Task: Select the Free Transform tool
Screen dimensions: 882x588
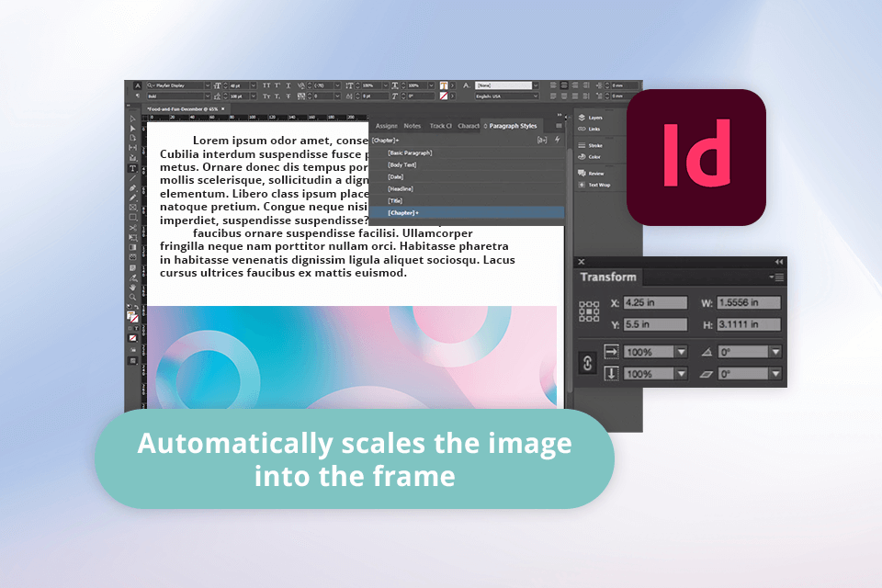Action: point(132,237)
